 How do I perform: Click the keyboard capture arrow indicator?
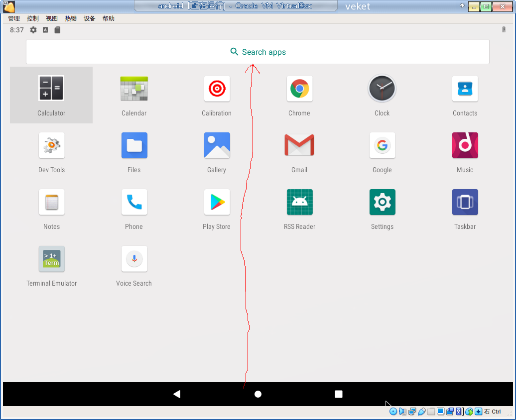click(478, 412)
